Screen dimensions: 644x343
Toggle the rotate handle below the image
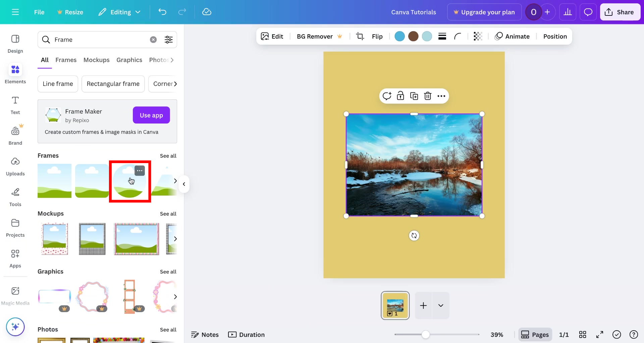(414, 235)
